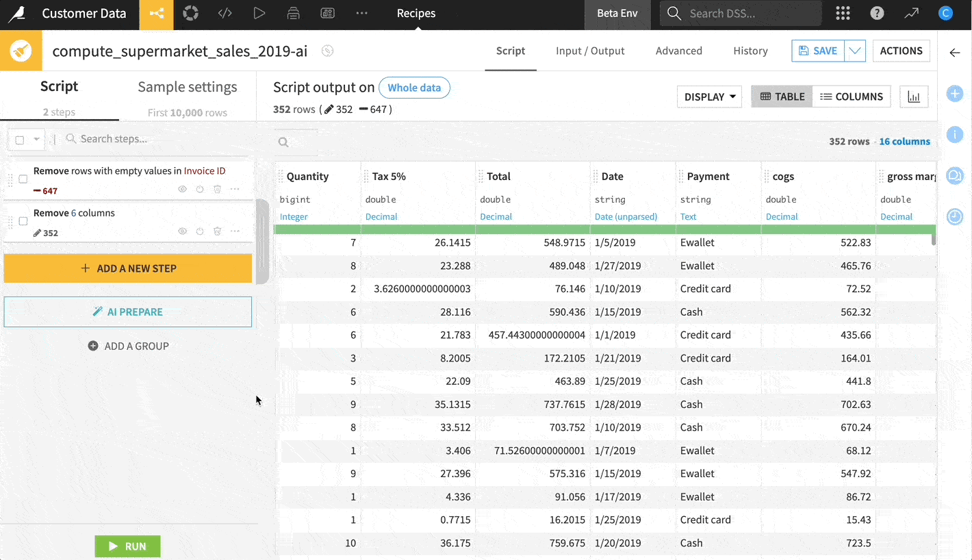Open the wiki icon in top navbar
972x560 pixels.
pyautogui.click(x=327, y=13)
